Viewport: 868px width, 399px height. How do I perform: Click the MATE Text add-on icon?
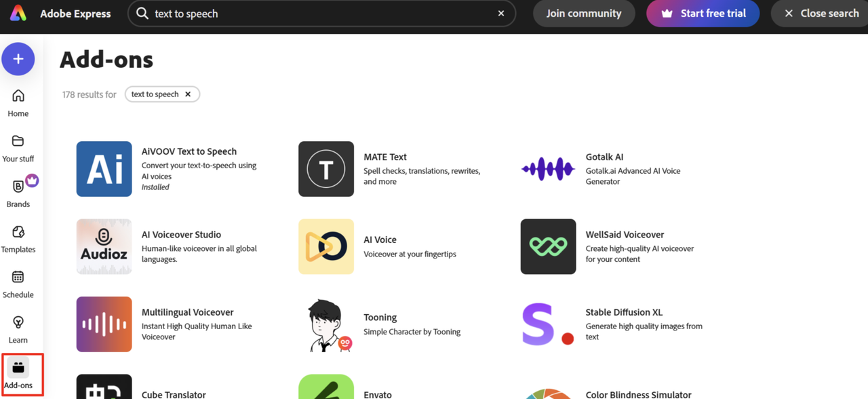tap(326, 169)
